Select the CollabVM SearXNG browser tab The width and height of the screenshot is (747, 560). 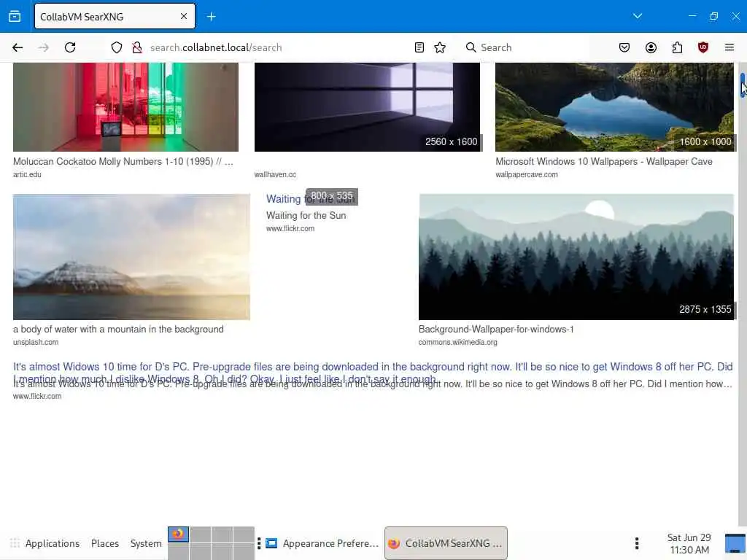tap(115, 17)
